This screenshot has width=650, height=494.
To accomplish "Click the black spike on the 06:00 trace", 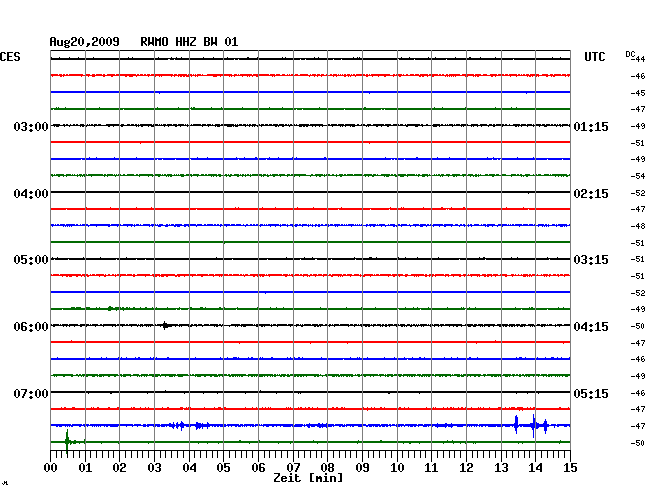I will [165, 325].
